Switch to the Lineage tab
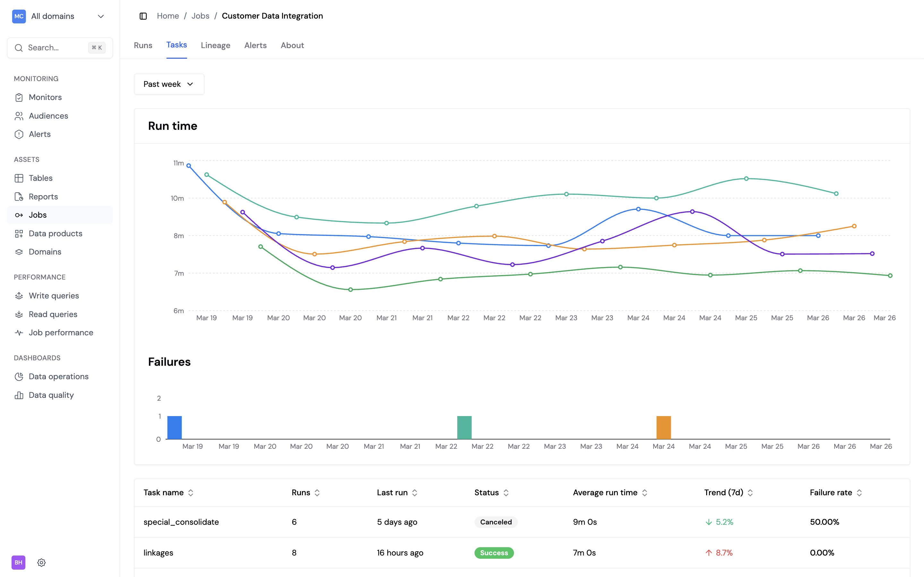924x577 pixels. (215, 46)
